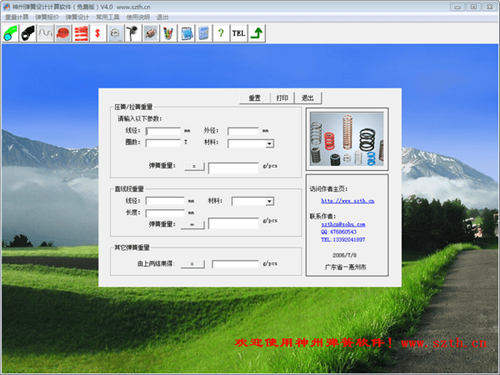Click the 打印 print button
Viewport: 500px width, 375px height.
pyautogui.click(x=282, y=98)
